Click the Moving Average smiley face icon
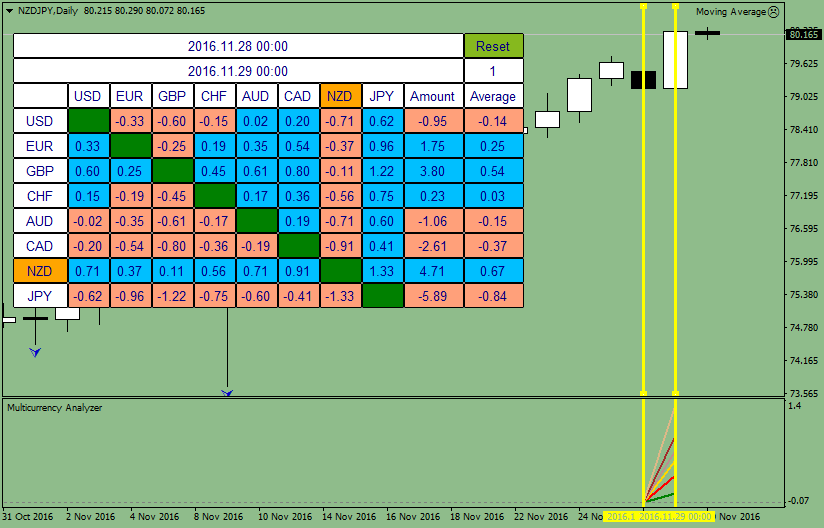The image size is (824, 528). 773,12
